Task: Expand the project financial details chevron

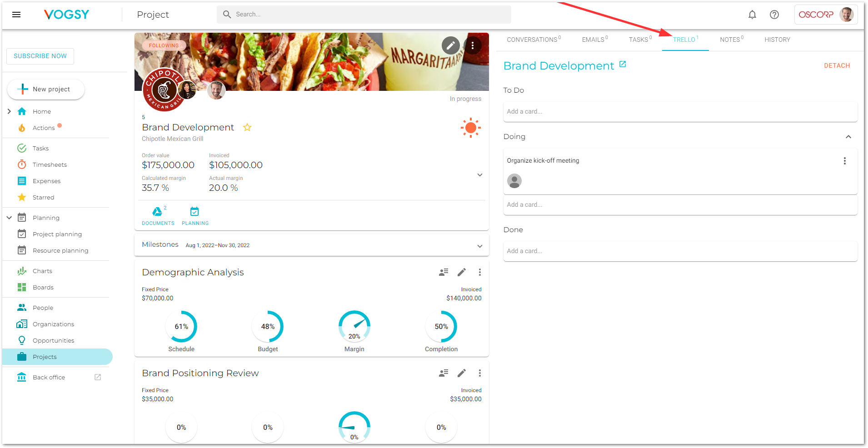Action: pyautogui.click(x=479, y=175)
